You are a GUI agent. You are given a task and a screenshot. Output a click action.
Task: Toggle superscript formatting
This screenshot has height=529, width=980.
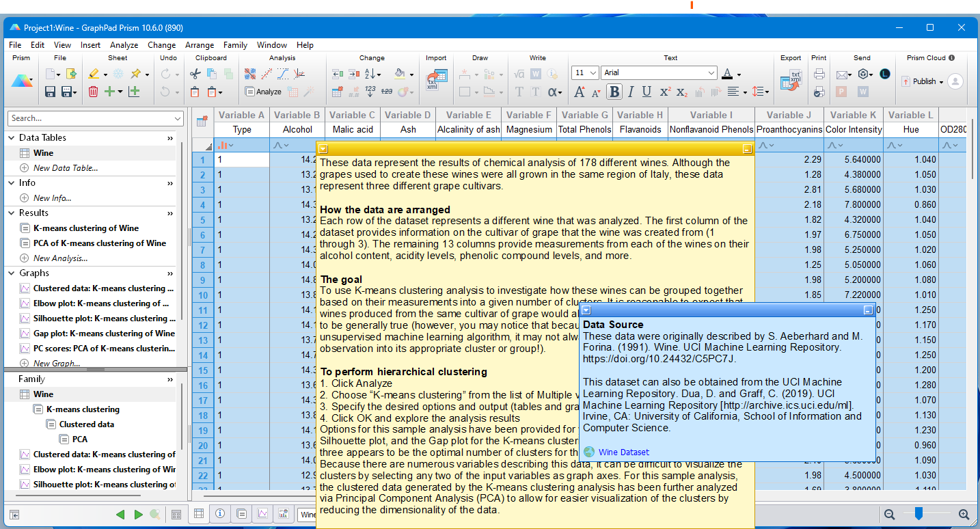pyautogui.click(x=664, y=92)
